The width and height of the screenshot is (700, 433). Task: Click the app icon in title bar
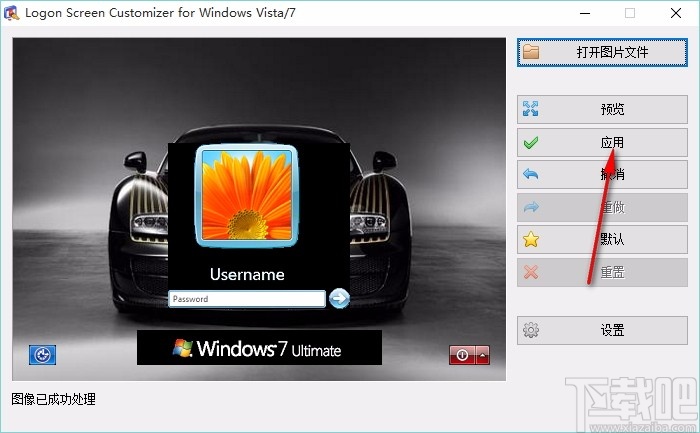(x=11, y=12)
